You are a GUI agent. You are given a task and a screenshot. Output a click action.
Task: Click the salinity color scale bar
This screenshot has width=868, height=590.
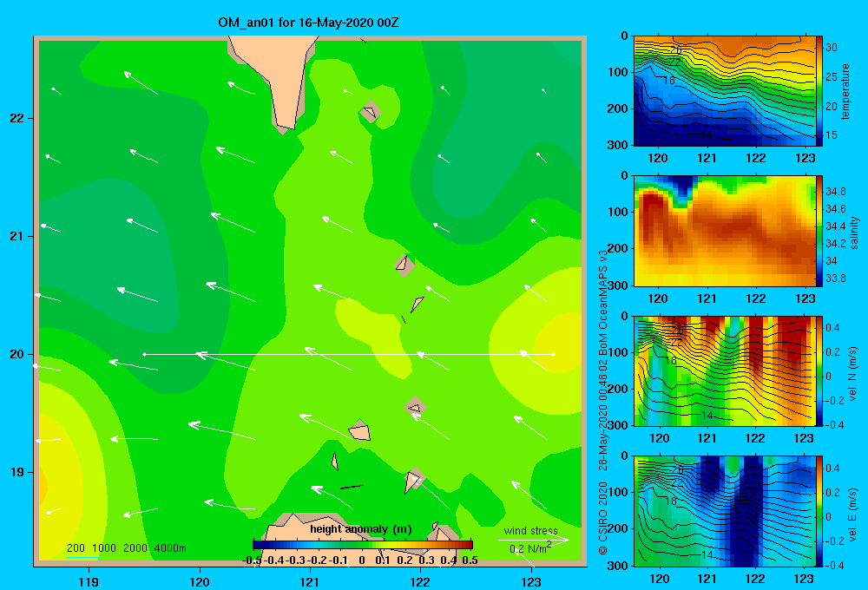click(819, 231)
